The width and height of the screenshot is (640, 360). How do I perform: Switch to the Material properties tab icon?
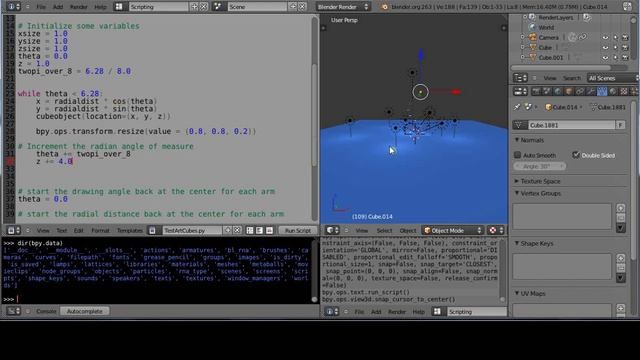point(613,91)
